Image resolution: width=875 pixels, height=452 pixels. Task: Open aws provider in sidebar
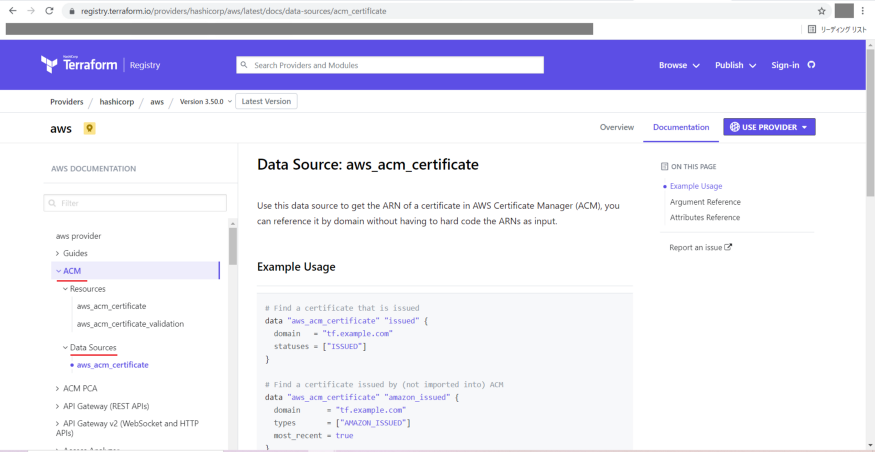(78, 236)
